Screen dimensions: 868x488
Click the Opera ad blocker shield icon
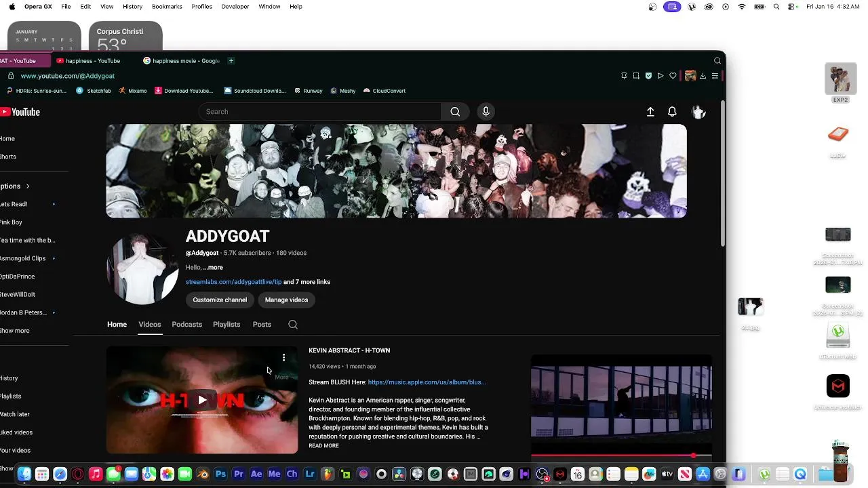point(648,76)
